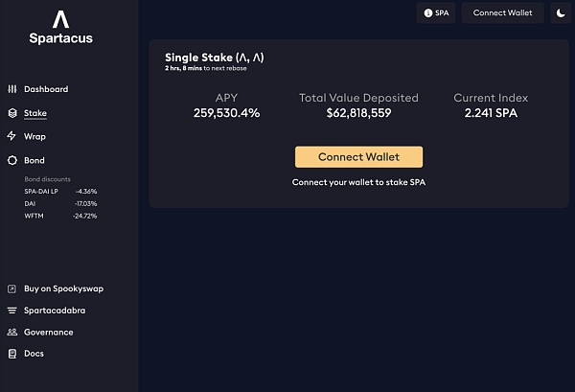Toggle dark mode with the moon icon
This screenshot has width=575, height=392.
pyautogui.click(x=561, y=13)
